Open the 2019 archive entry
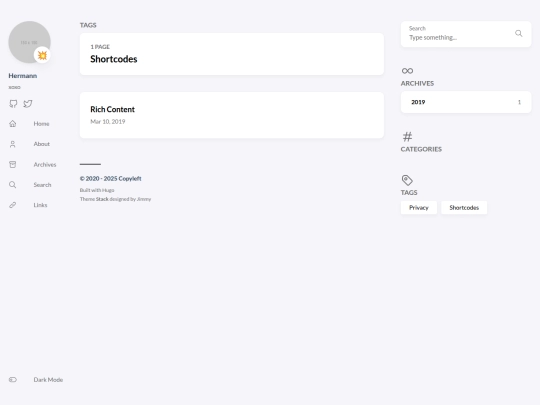Viewport: 540px width, 405px height. coord(466,102)
